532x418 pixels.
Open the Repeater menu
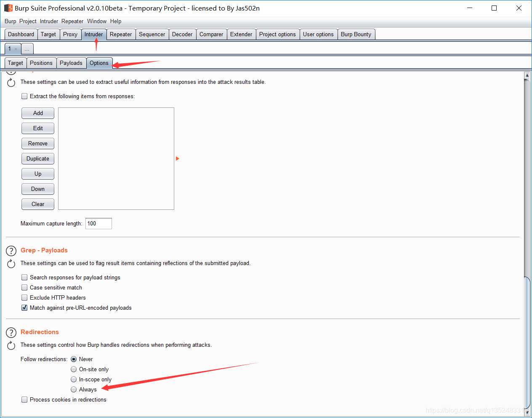[x=72, y=21]
